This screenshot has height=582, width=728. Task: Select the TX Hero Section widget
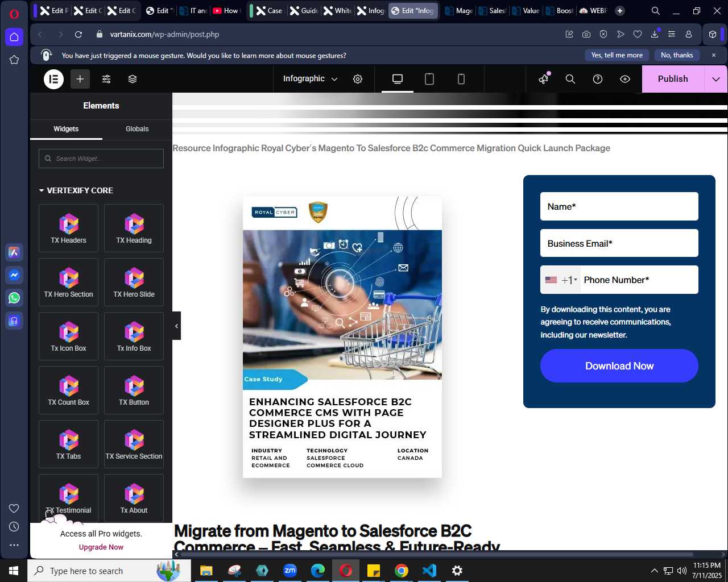pyautogui.click(x=68, y=282)
